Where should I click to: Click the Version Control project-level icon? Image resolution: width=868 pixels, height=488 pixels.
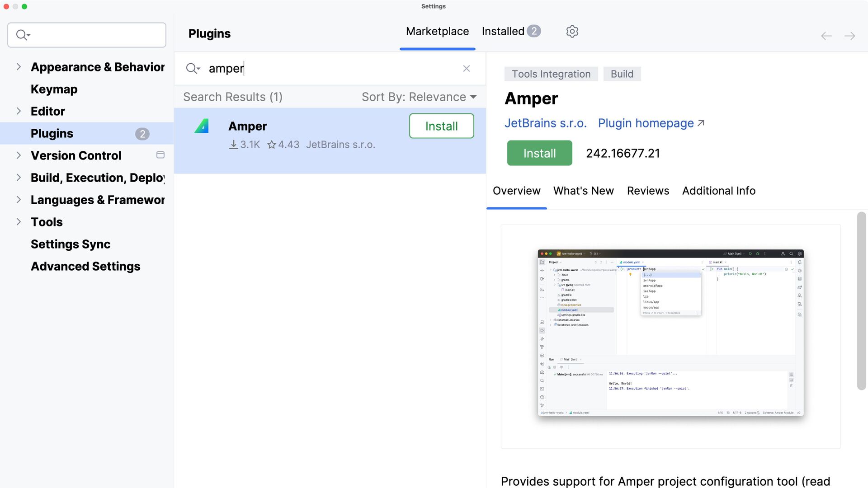point(160,155)
